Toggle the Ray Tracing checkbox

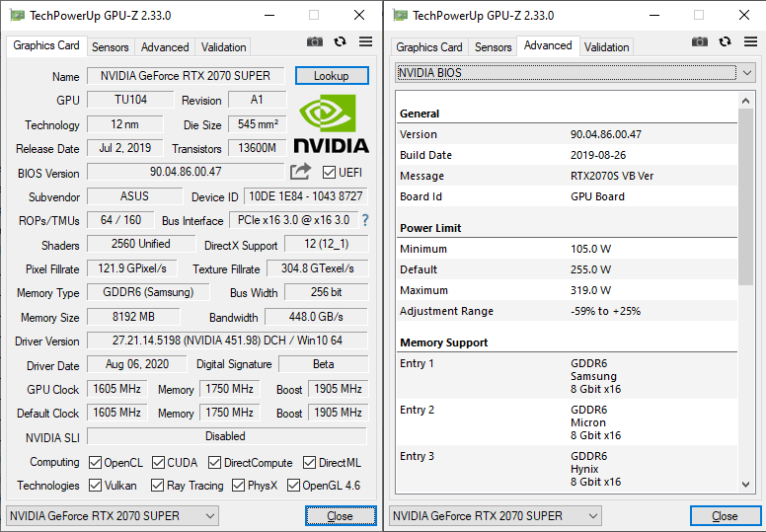pos(157,485)
